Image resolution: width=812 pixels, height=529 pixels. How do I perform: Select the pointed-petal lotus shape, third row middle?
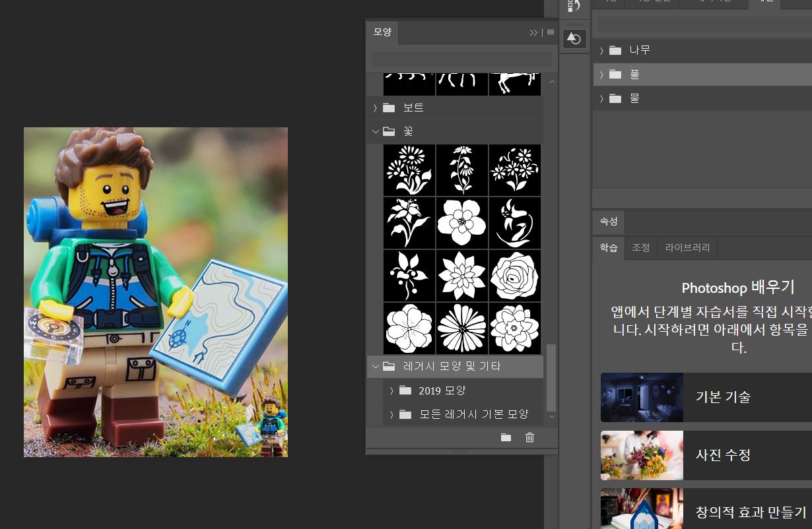pos(462,276)
